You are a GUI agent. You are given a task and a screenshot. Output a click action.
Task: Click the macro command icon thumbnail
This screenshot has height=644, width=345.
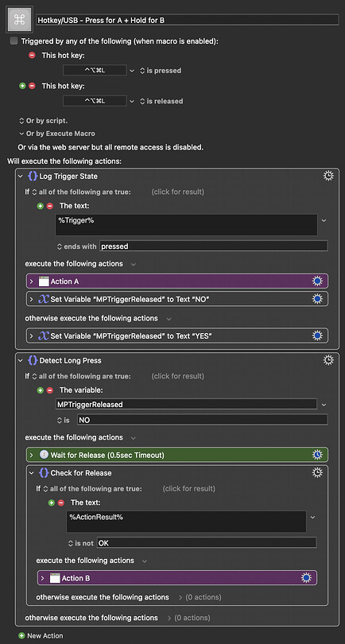19,20
